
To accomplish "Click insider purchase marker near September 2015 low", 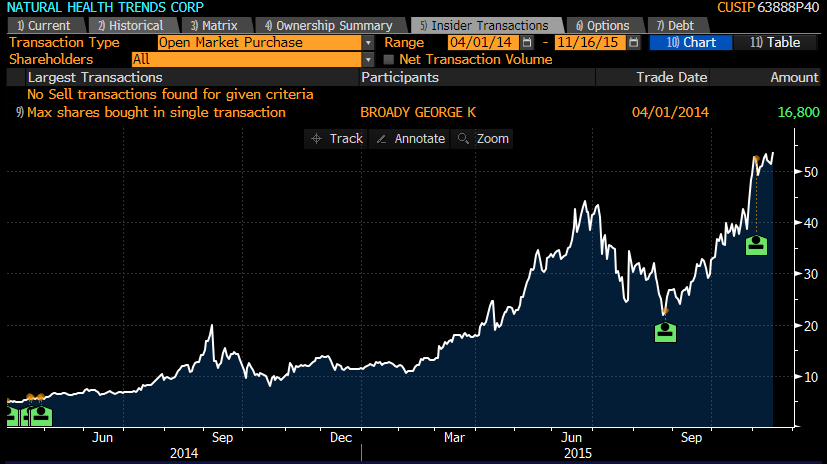I will (665, 332).
